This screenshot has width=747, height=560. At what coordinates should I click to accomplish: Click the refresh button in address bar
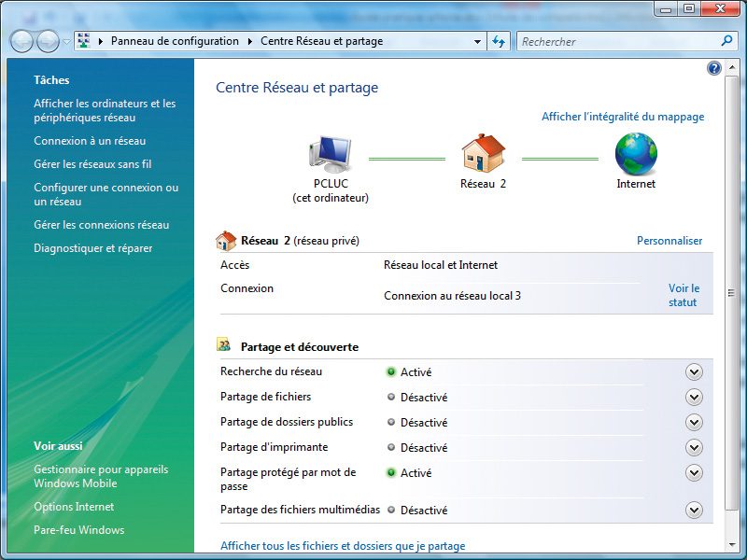point(499,41)
